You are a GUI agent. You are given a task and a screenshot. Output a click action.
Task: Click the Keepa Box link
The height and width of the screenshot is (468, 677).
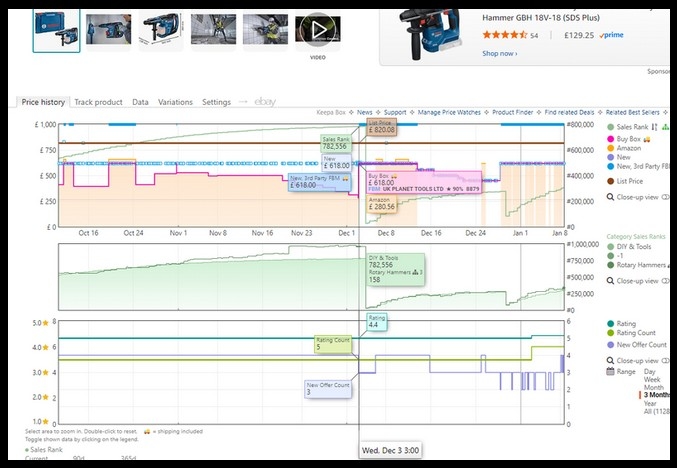pos(331,112)
